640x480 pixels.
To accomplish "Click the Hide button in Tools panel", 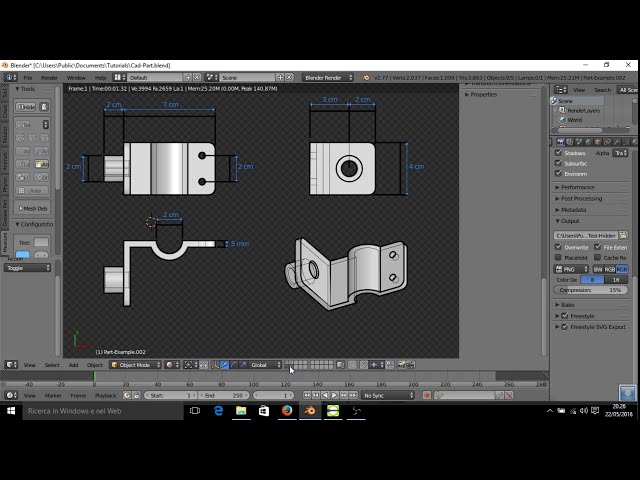I will [x=26, y=107].
